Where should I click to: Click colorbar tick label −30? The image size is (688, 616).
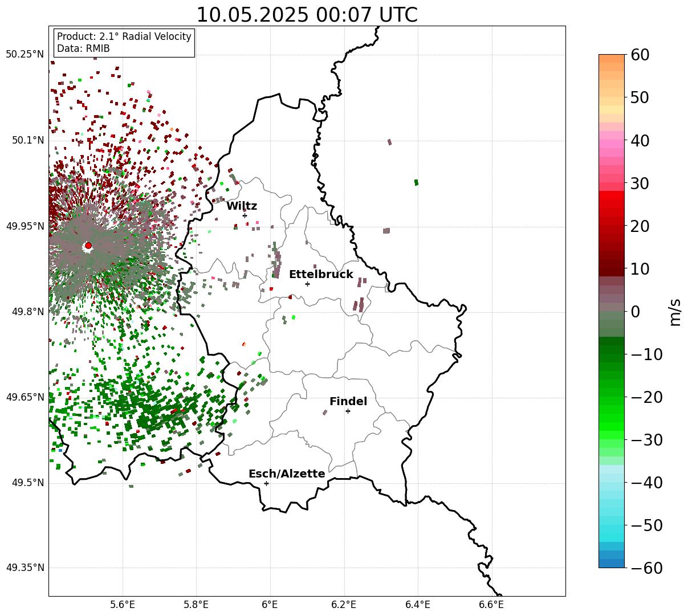click(x=646, y=440)
